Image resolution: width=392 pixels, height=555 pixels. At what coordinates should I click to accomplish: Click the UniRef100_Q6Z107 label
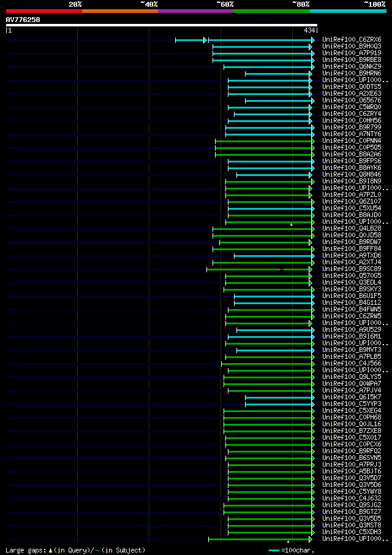coord(352,202)
